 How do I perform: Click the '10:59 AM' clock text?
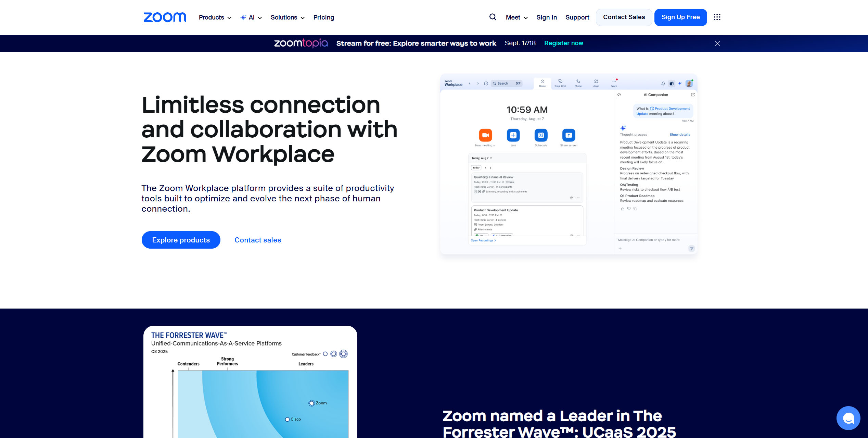click(x=527, y=110)
